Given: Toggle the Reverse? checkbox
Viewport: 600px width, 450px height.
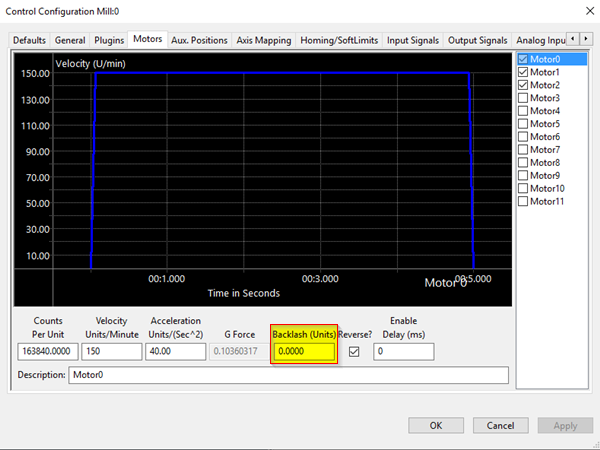Looking at the screenshot, I should tap(354, 352).
